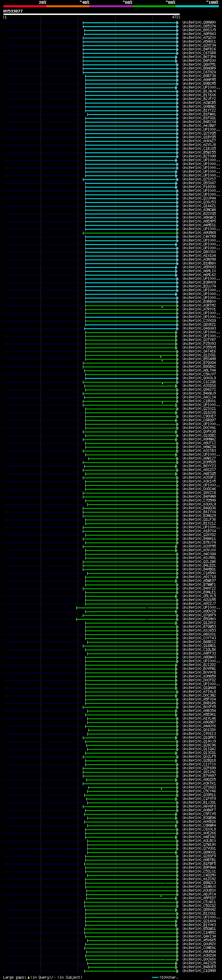
Task: Open the UniRef100_Q4T4E6 entry
Action: [199, 351]
